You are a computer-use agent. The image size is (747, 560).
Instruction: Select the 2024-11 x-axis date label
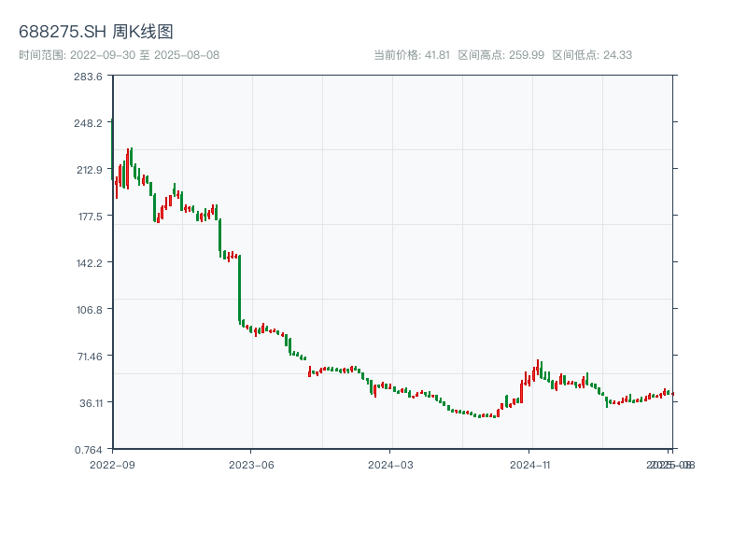click(x=530, y=464)
